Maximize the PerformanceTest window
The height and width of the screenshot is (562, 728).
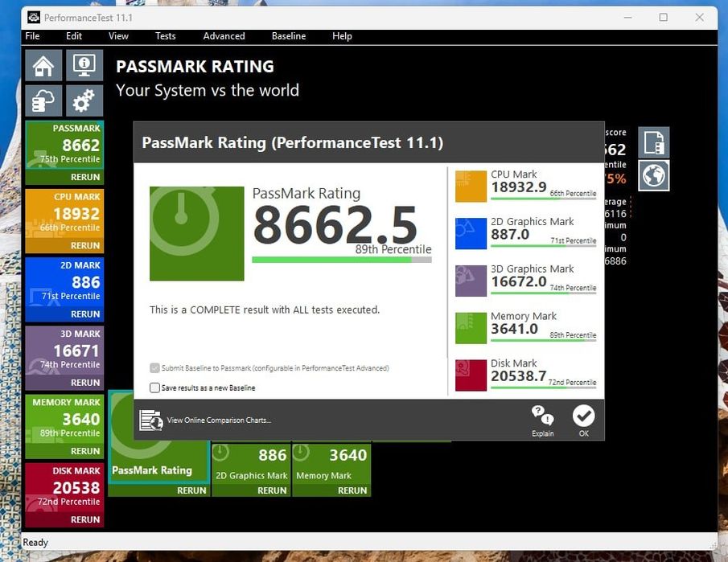[664, 18]
